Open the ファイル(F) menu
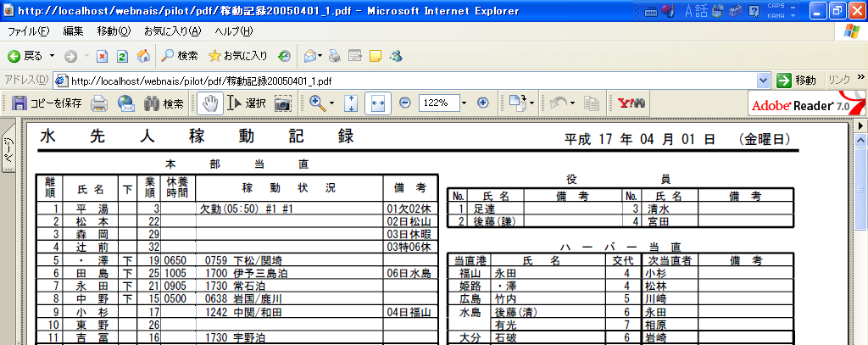This screenshot has width=868, height=345. (x=29, y=31)
